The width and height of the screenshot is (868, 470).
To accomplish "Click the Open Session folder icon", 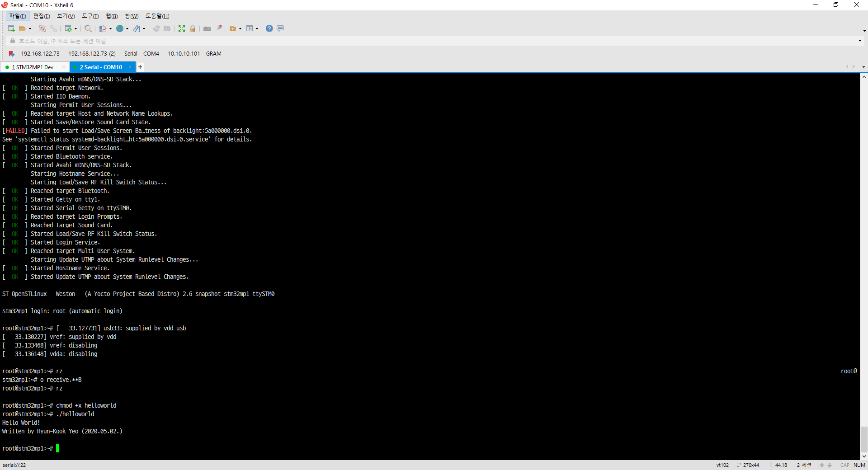I will pos(22,28).
